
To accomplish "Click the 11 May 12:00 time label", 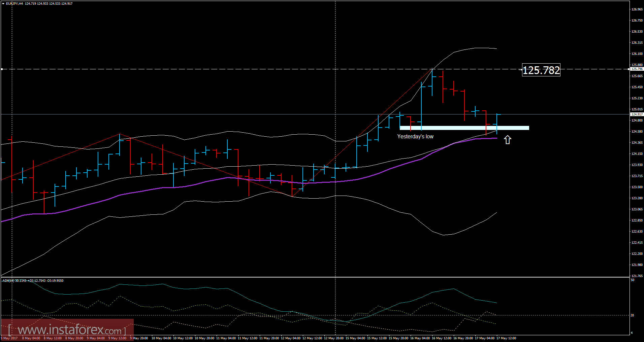I will (248, 338).
